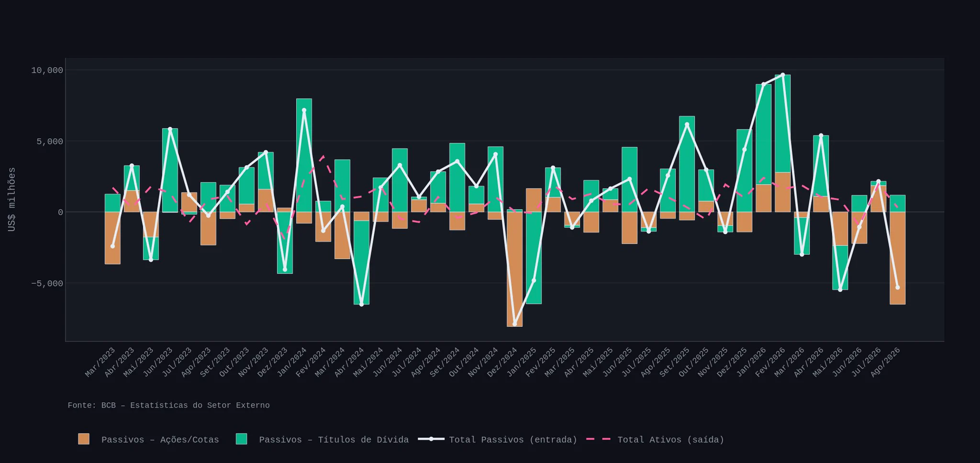Click the Mar/2023 x-axis label
The image size is (980, 463).
[x=100, y=362]
